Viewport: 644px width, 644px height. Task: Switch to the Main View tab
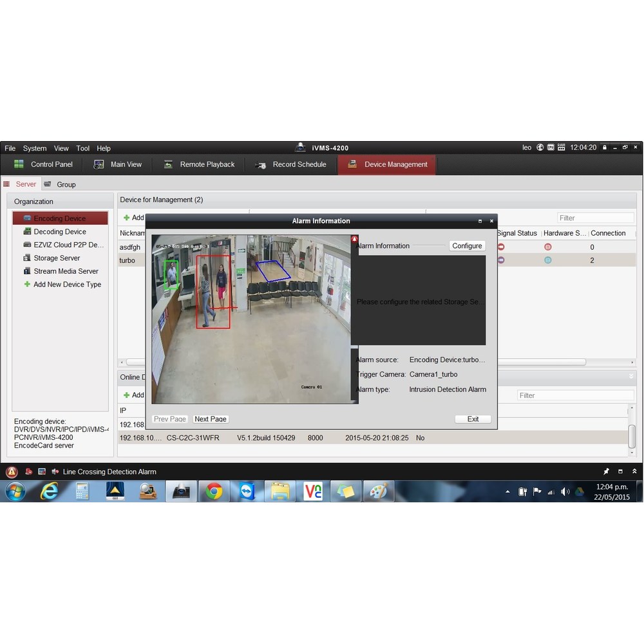tap(118, 164)
